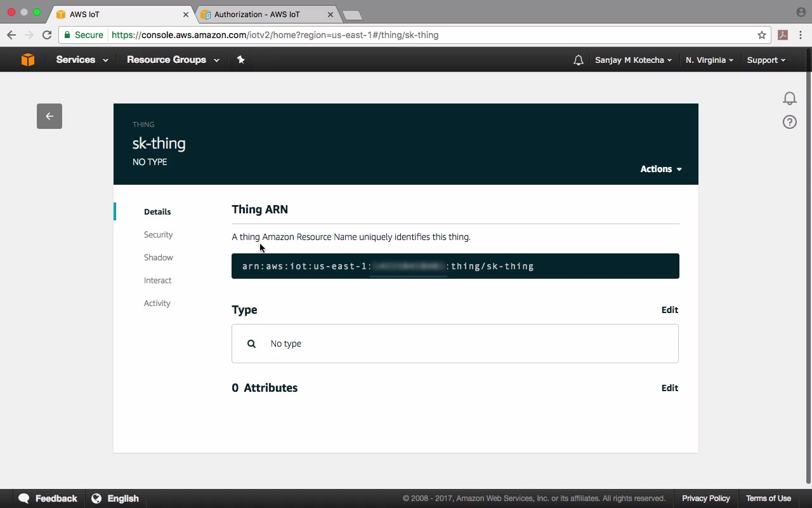Open the Chrome three-dot menu
Viewport: 812px width, 508px height.
(x=801, y=35)
